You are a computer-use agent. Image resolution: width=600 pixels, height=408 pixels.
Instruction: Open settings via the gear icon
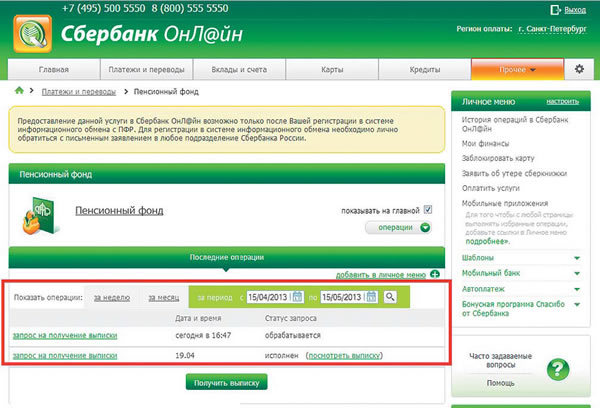(579, 69)
